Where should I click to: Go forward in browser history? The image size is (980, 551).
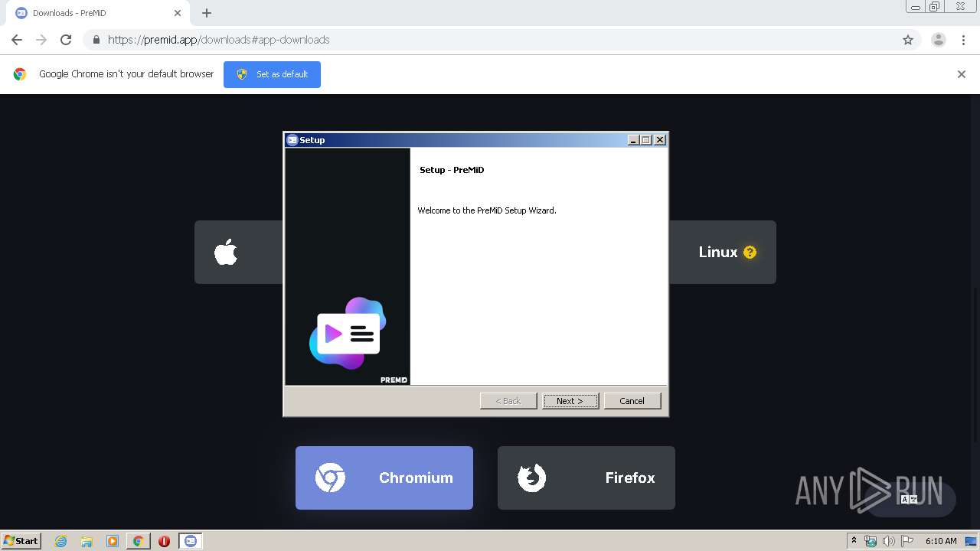[x=41, y=40]
